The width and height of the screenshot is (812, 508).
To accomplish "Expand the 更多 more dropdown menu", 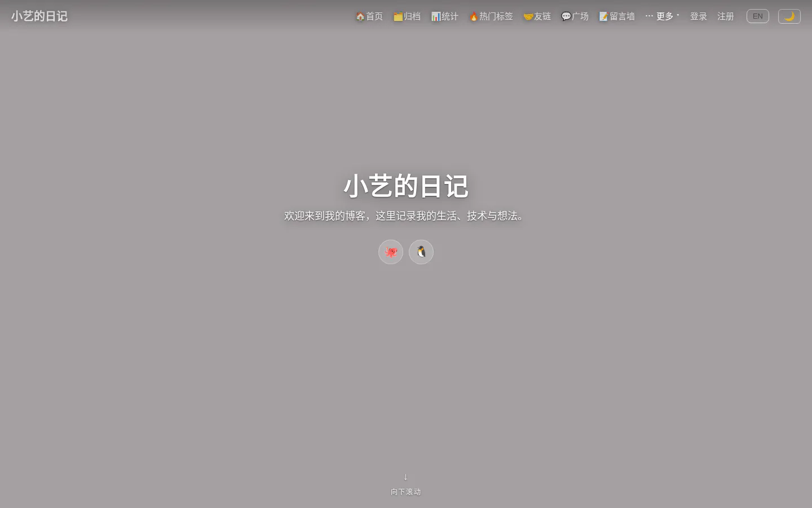I will point(662,16).
